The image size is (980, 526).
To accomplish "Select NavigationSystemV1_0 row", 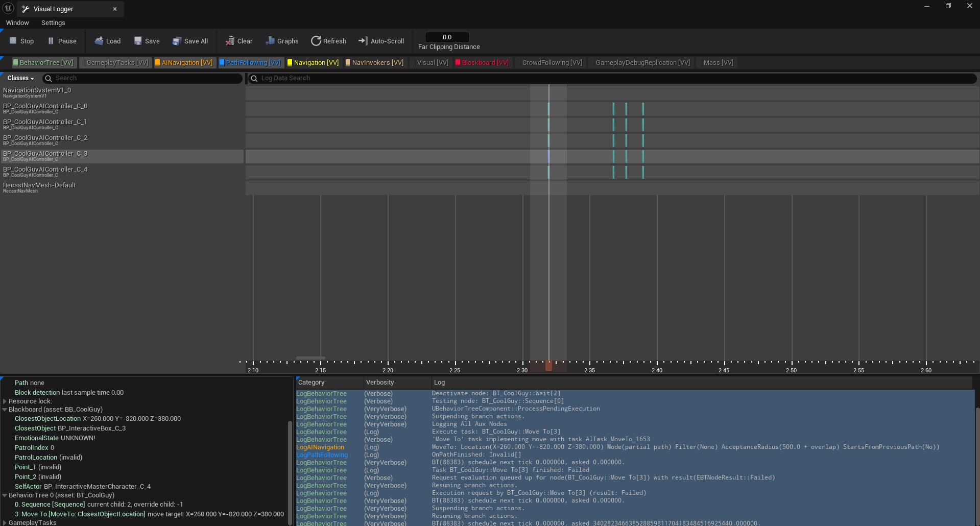I will tap(122, 92).
